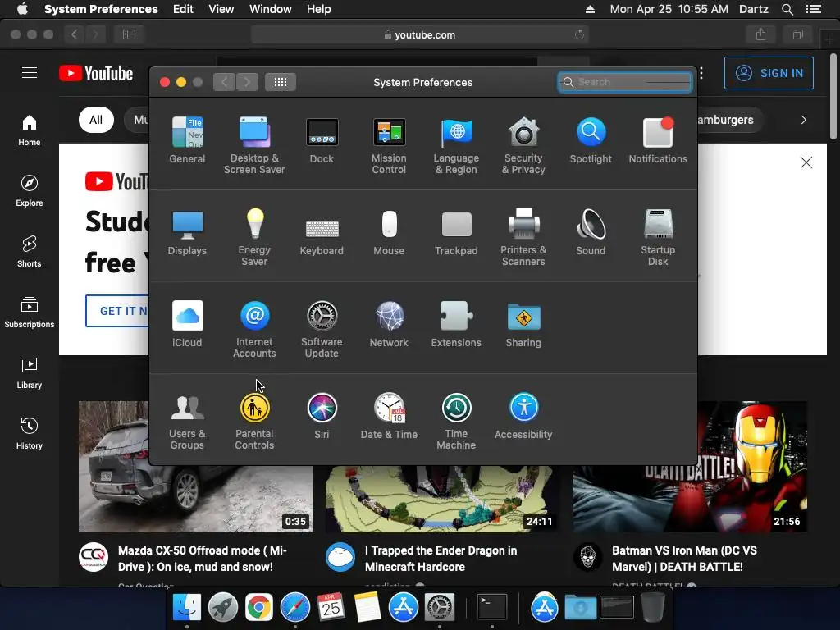Viewport: 840px width, 630px height.
Task: Open the Mazda CX-50 Offroad video title
Action: (x=203, y=559)
